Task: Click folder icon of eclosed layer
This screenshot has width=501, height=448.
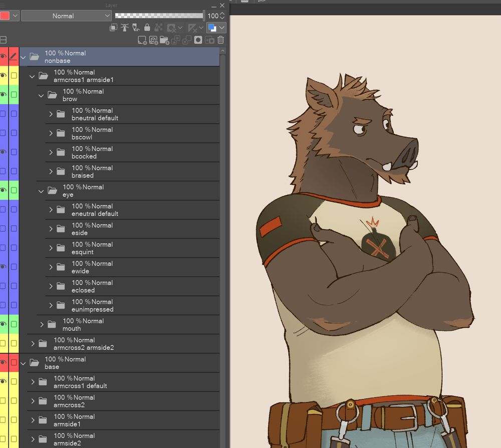Action: [61, 286]
